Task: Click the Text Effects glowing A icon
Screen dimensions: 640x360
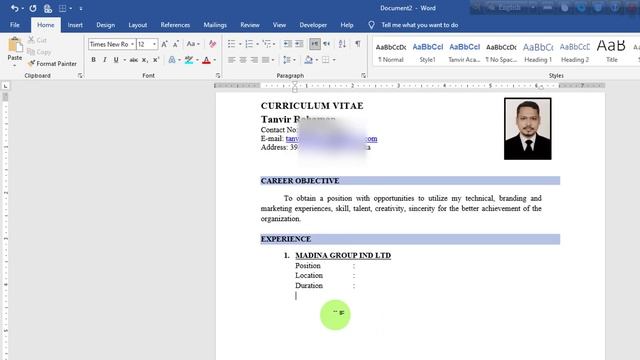Action: coord(172,60)
